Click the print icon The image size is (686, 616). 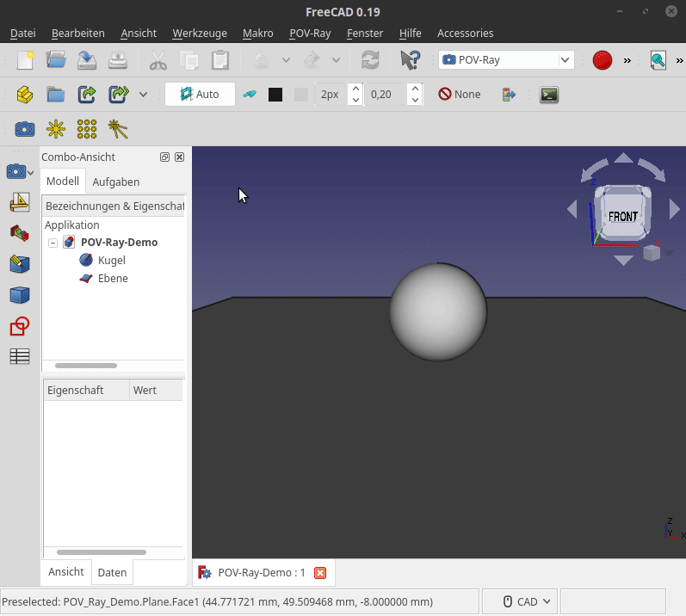pos(118,60)
